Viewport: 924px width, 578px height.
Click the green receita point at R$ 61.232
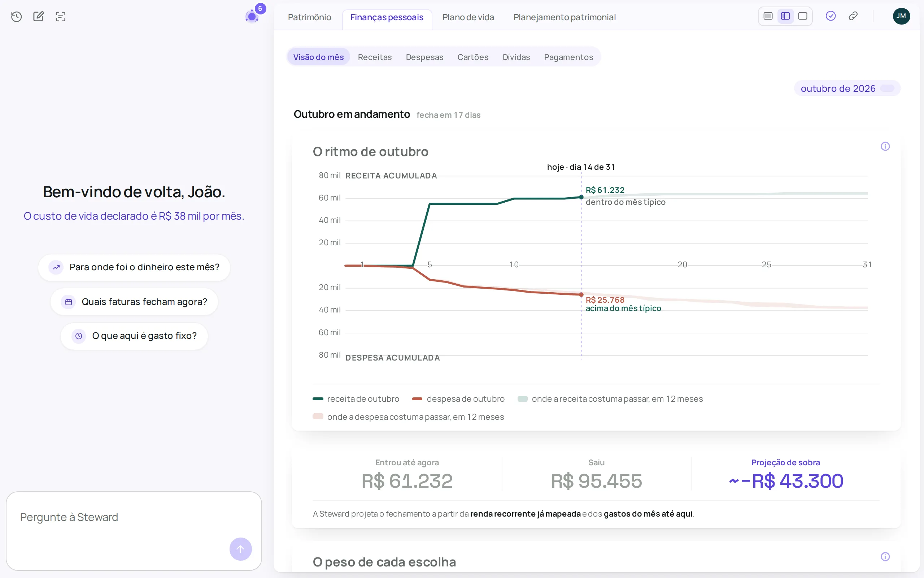coord(581,197)
